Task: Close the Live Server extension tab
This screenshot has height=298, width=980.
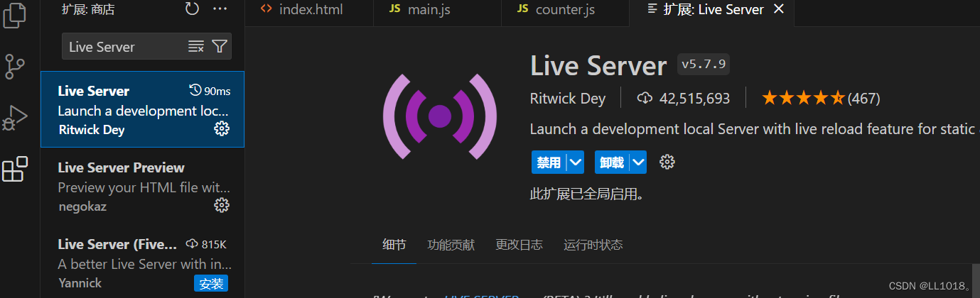Action: tap(779, 9)
